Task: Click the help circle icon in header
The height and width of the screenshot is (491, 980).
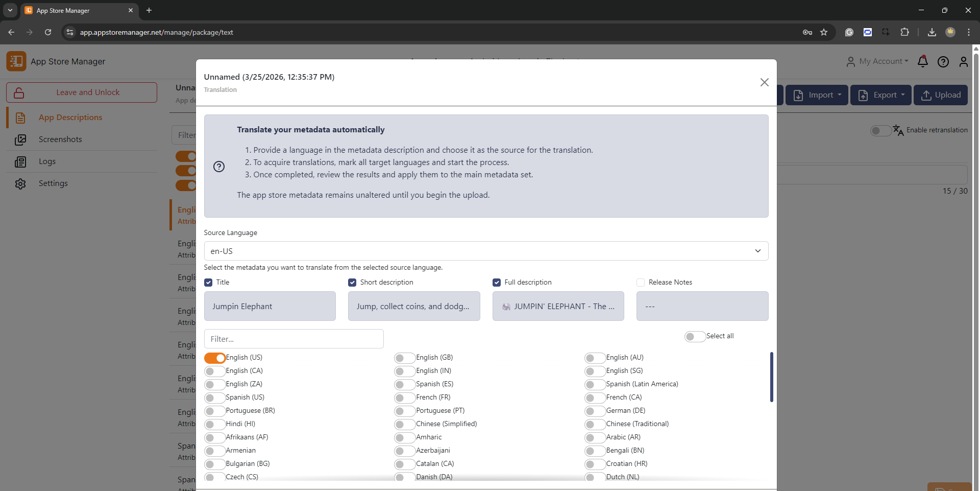Action: coord(943,62)
